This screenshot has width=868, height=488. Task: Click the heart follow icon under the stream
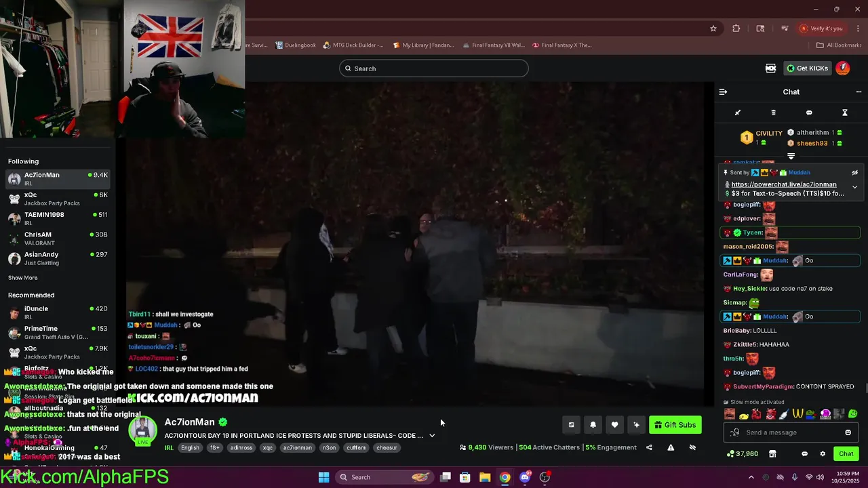click(614, 425)
